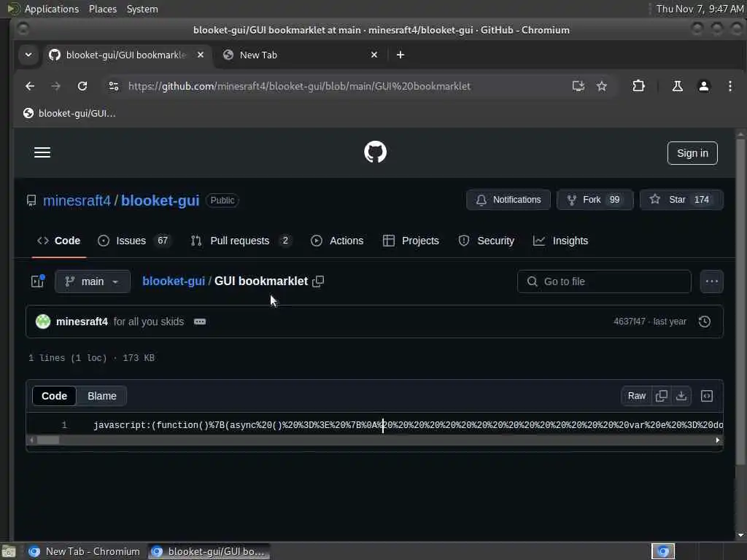The height and width of the screenshot is (560, 747).
Task: Click the code scrollbar right arrow
Action: point(718,440)
